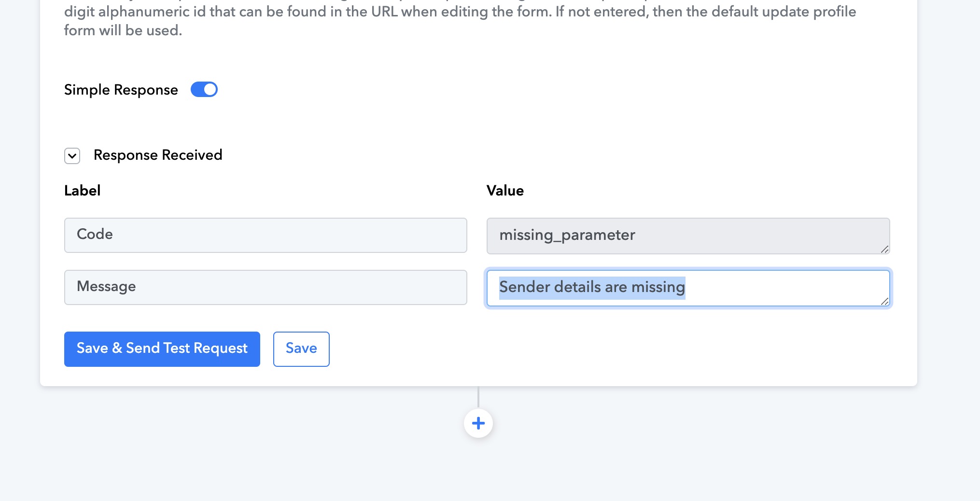Click the Label column header
The image size is (980, 501).
(x=83, y=191)
